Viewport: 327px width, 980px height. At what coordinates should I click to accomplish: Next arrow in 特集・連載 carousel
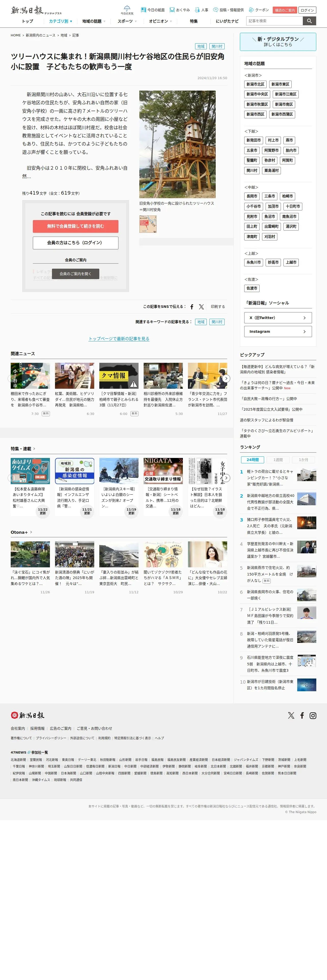pos(226,478)
